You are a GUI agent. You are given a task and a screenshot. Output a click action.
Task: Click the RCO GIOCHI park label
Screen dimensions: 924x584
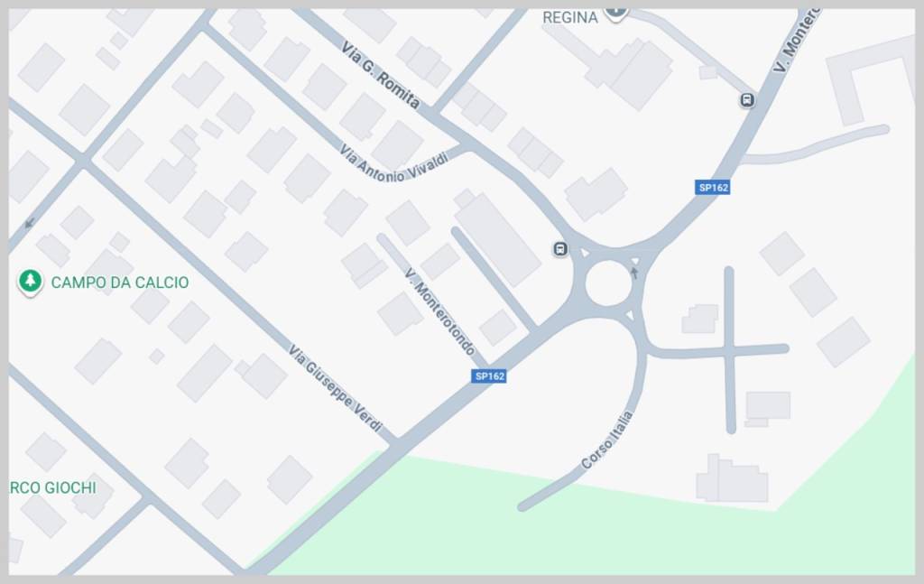(53, 487)
